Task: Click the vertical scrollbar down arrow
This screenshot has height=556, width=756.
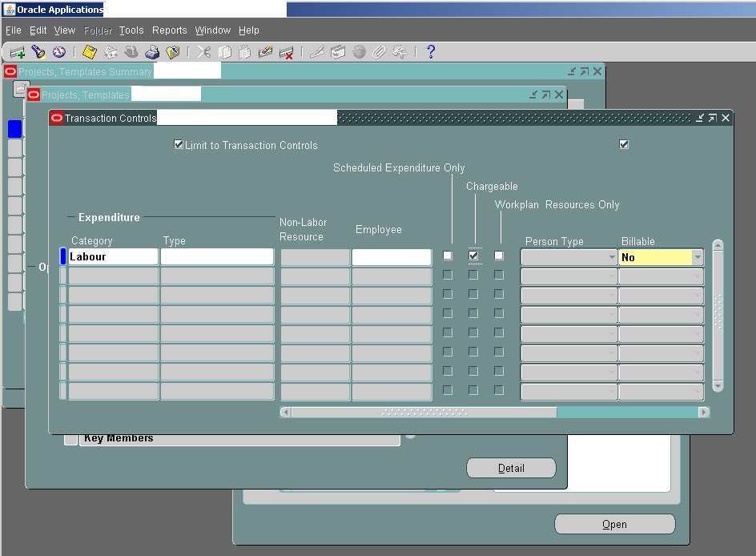Action: tap(718, 386)
